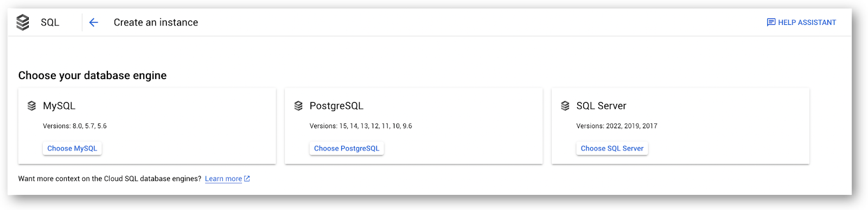Click the PostgreSQL card heading

pyautogui.click(x=336, y=106)
